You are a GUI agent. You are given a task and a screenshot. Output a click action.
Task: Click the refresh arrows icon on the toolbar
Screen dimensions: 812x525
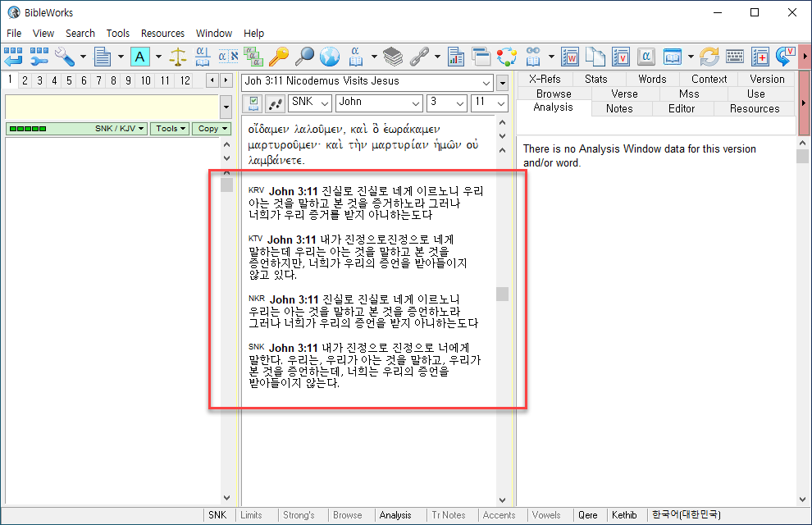710,57
